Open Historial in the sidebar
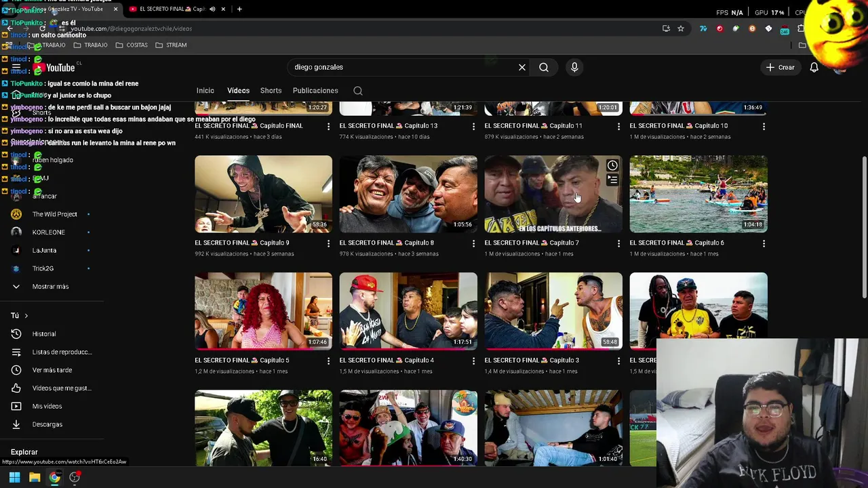The width and height of the screenshot is (868, 488). pos(44,334)
